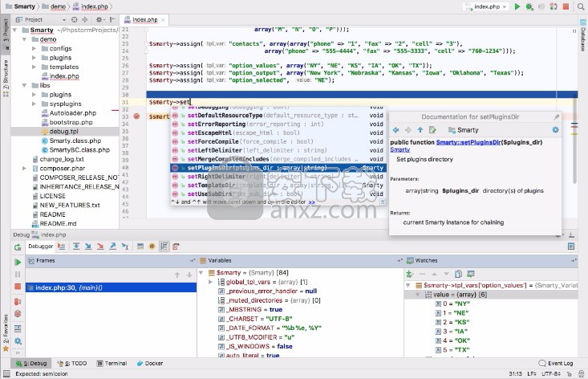
Task: Toggle breakpoint on line 33
Action: [x=137, y=116]
